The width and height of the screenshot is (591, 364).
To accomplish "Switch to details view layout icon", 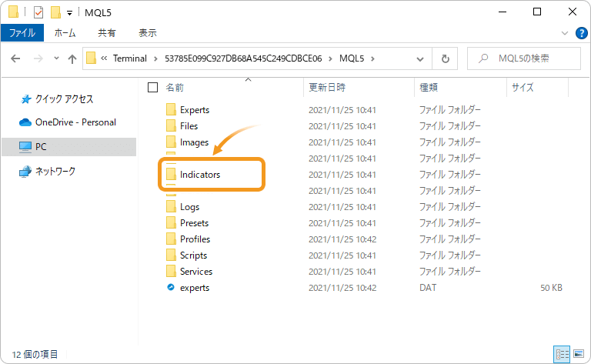I will click(x=562, y=354).
